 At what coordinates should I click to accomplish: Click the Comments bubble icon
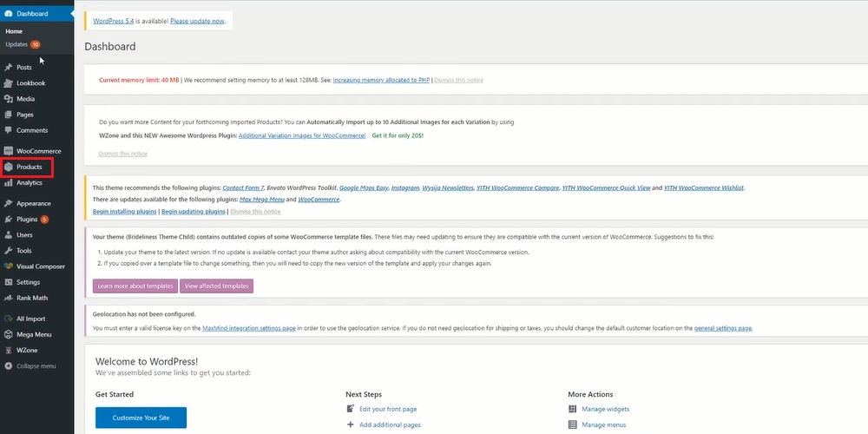pos(9,130)
